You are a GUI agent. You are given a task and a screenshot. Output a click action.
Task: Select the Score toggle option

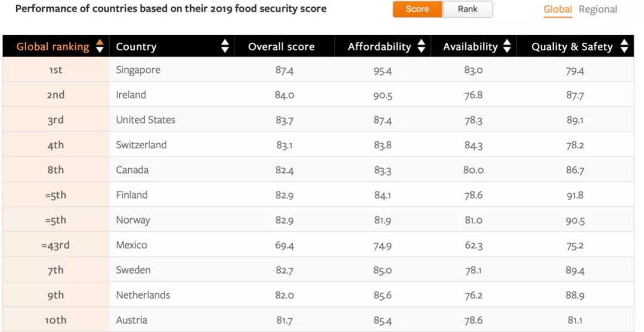tap(417, 10)
